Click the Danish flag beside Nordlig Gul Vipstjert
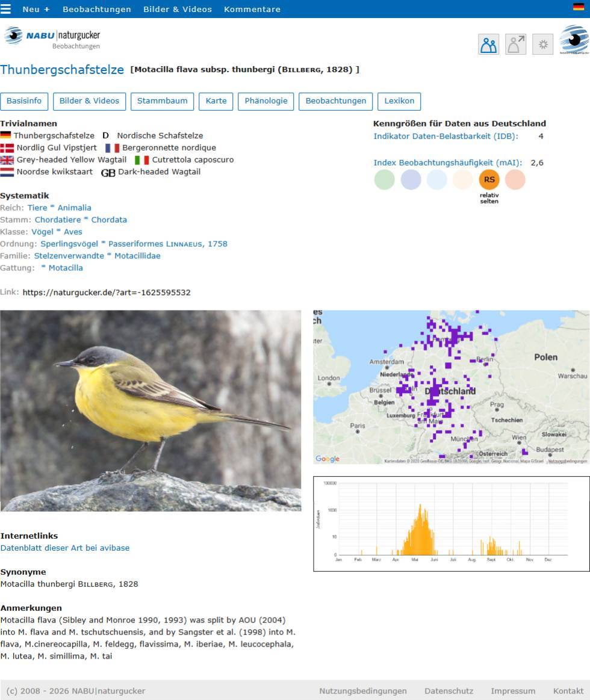590x700 pixels. (x=7, y=148)
